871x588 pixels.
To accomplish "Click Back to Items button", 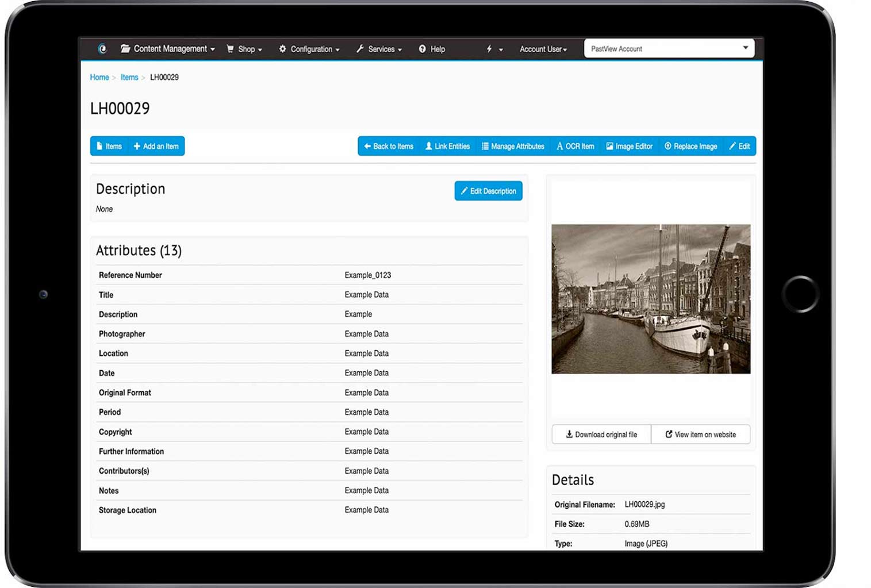I will [389, 146].
